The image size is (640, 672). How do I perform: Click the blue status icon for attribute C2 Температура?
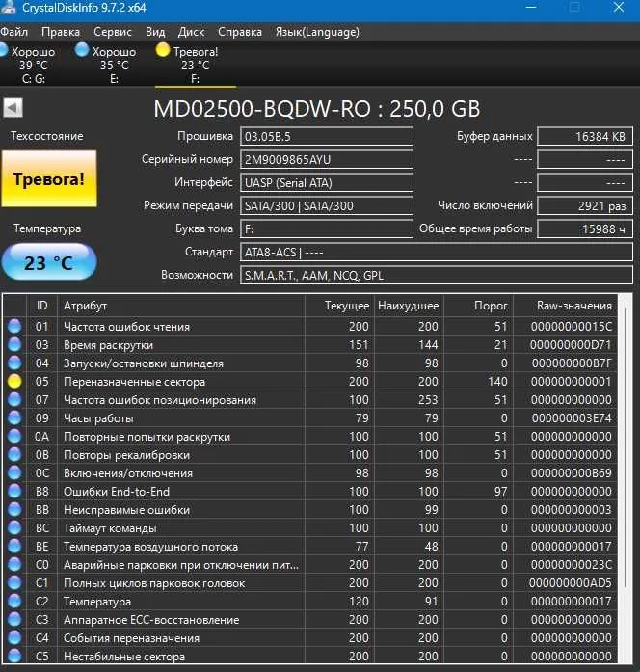point(14,601)
